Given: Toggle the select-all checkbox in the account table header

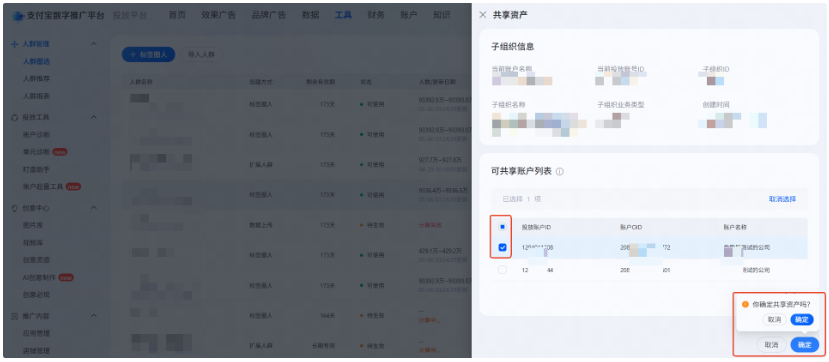Looking at the screenshot, I should pyautogui.click(x=502, y=227).
